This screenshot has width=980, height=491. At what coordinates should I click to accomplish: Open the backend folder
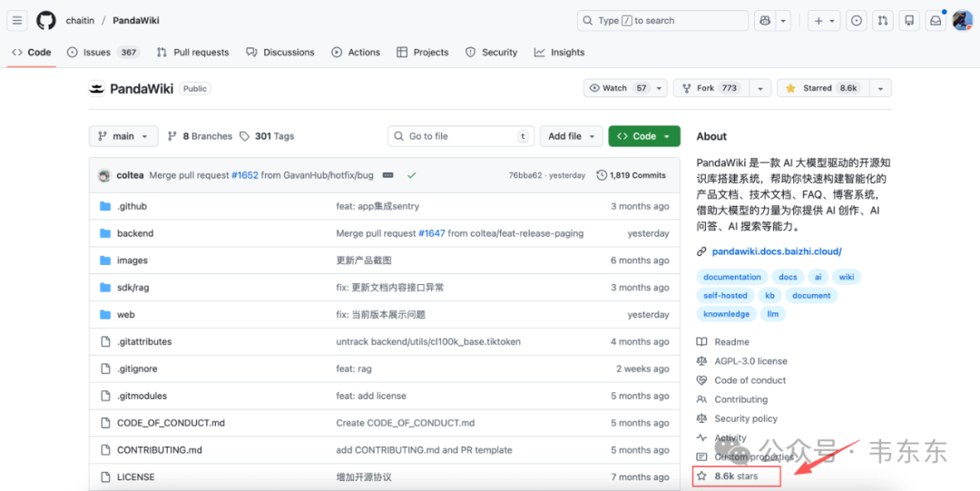[135, 233]
